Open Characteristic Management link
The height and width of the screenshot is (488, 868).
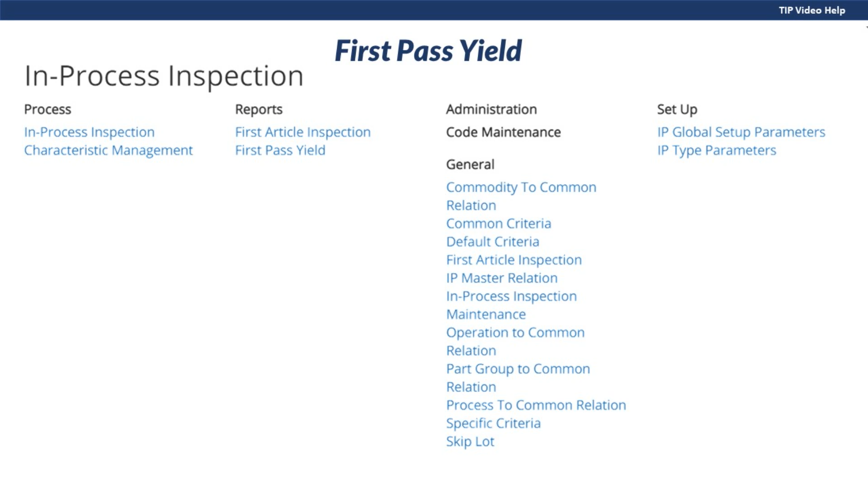click(108, 150)
